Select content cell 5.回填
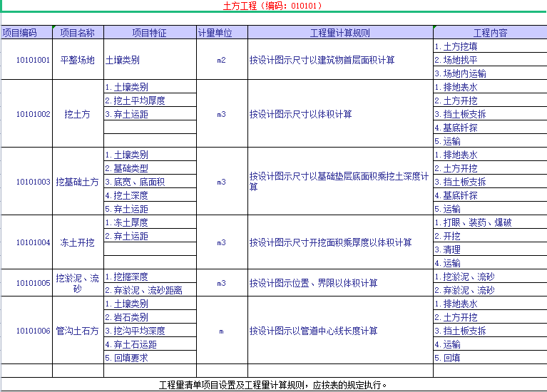Screen dimensions: 547x392 click(490, 358)
